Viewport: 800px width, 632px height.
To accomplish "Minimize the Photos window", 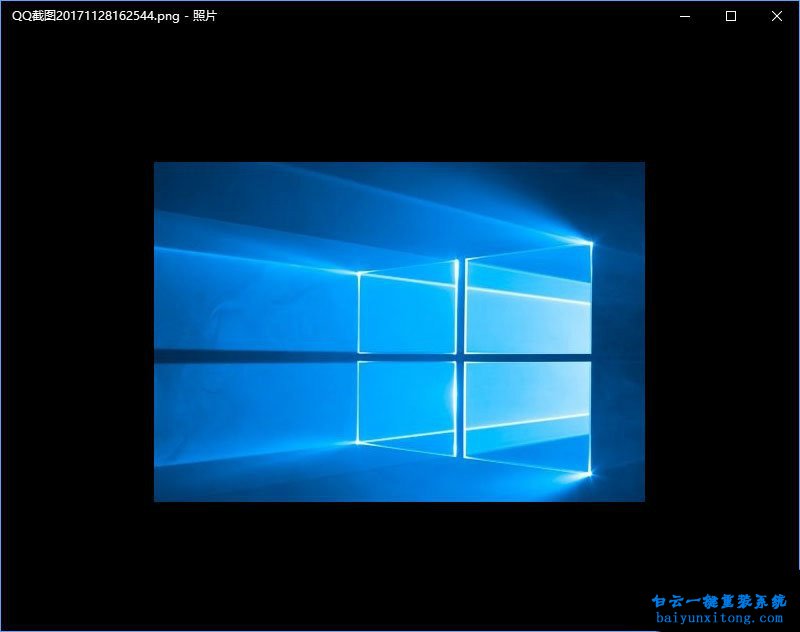I will [x=684, y=16].
